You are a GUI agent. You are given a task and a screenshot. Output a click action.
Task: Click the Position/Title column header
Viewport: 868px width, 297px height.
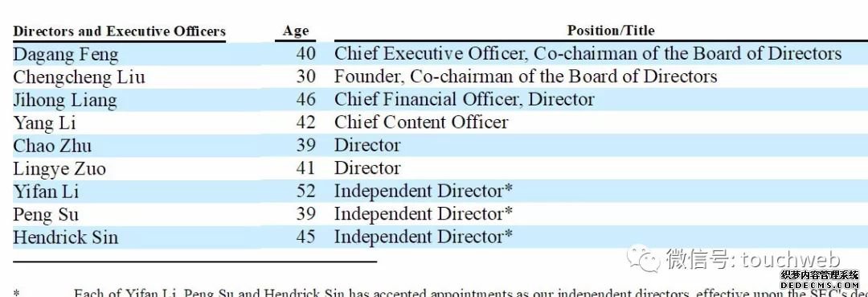coord(611,31)
